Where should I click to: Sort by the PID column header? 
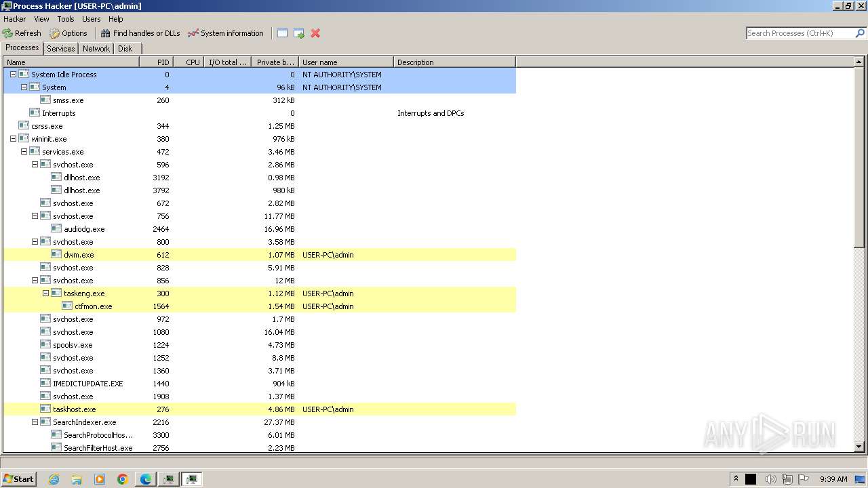pos(156,62)
